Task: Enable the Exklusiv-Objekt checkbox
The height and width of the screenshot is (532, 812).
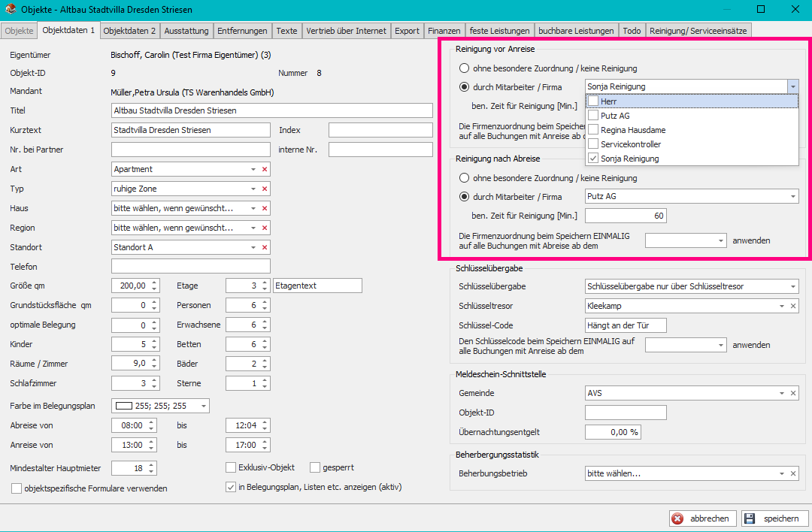Action: point(231,467)
